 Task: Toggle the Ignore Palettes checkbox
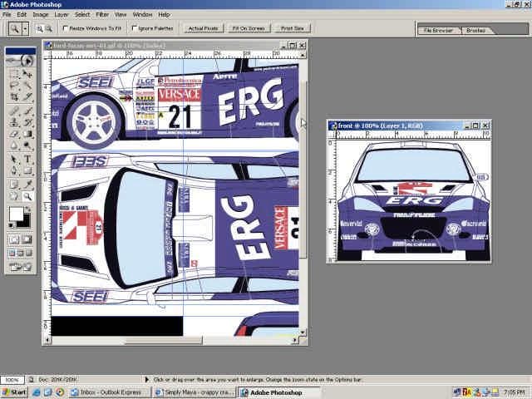[135, 28]
